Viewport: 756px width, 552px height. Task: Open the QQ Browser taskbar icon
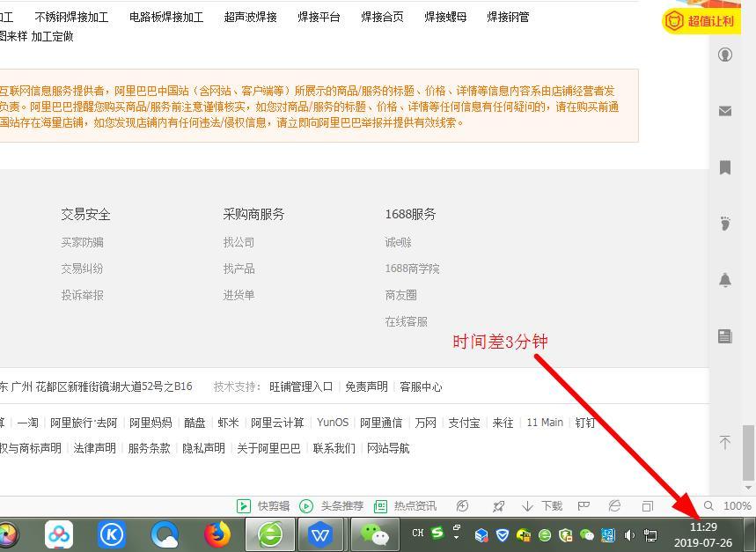(165, 534)
